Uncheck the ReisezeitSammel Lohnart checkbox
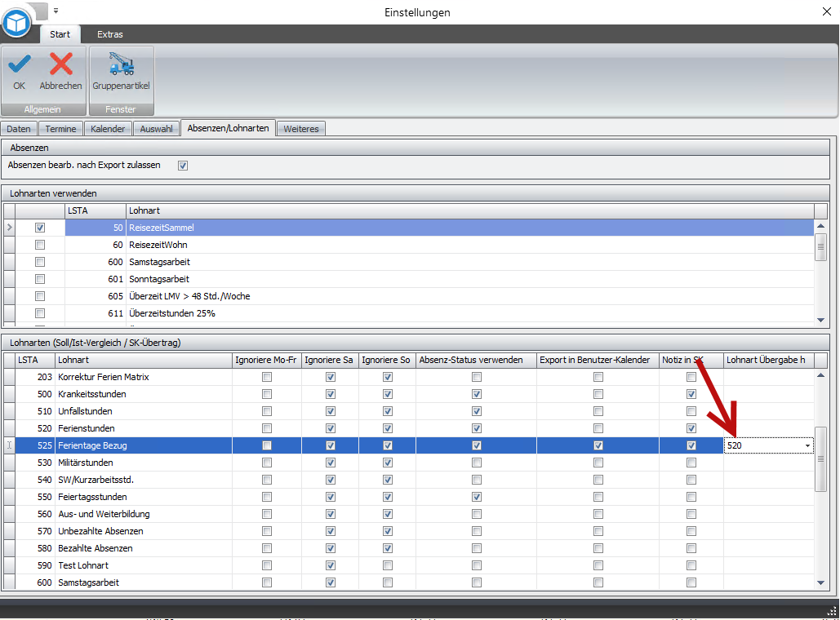This screenshot has height=620, width=840. click(40, 228)
